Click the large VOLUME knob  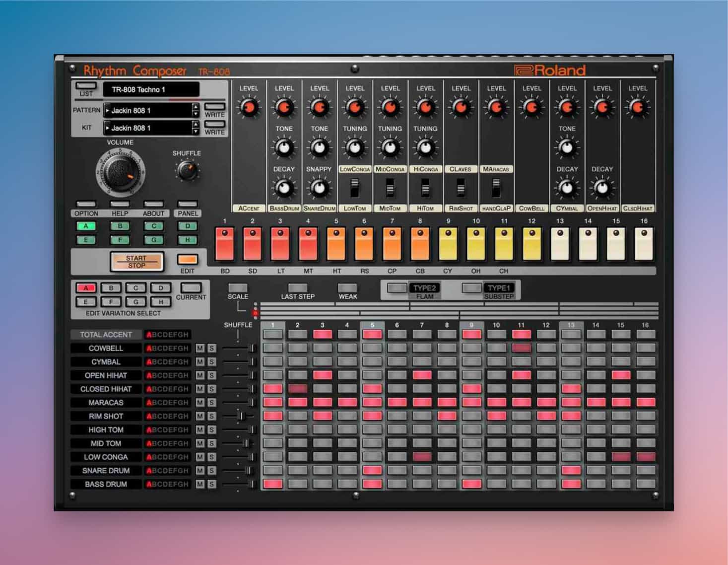tap(120, 172)
